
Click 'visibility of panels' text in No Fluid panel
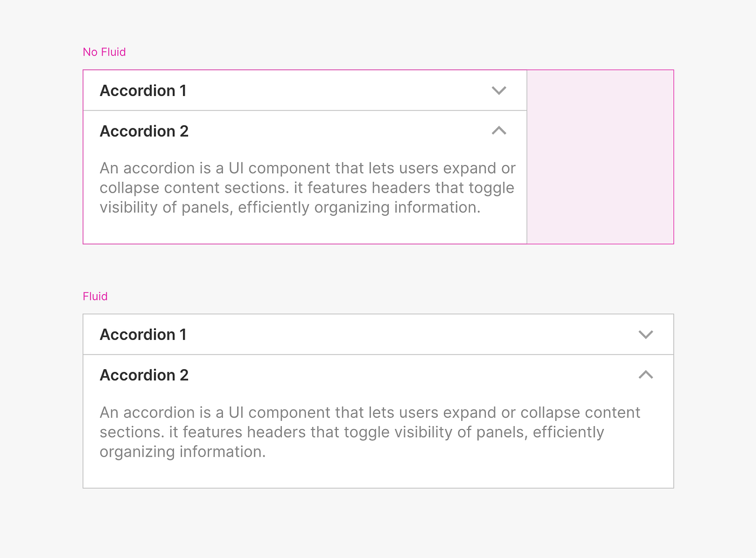[x=166, y=207]
